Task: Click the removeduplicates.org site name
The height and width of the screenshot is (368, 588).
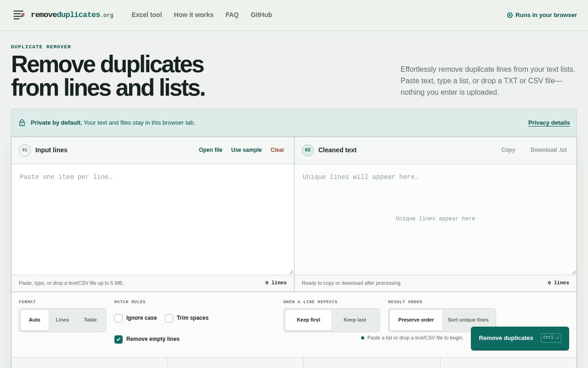Action: [72, 15]
